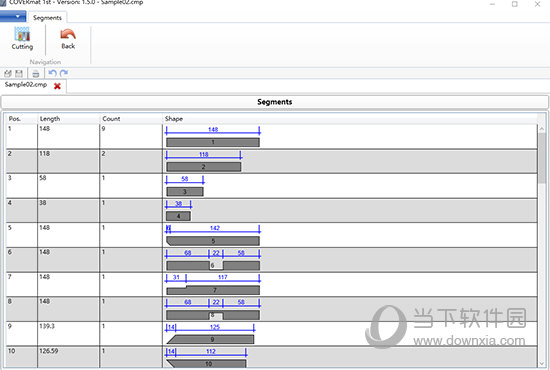Click the Shape column header
This screenshot has width=550, height=370.
click(x=349, y=119)
